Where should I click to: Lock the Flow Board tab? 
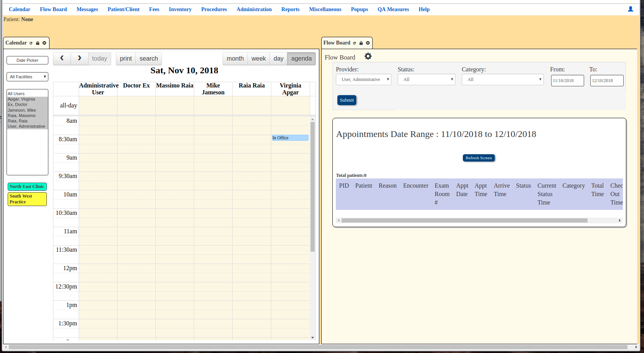click(x=361, y=43)
